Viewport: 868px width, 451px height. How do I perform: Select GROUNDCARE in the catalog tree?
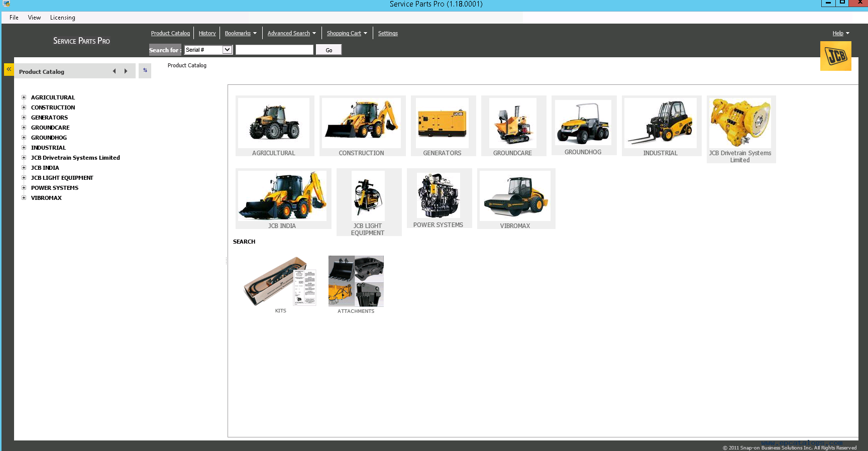(x=50, y=128)
